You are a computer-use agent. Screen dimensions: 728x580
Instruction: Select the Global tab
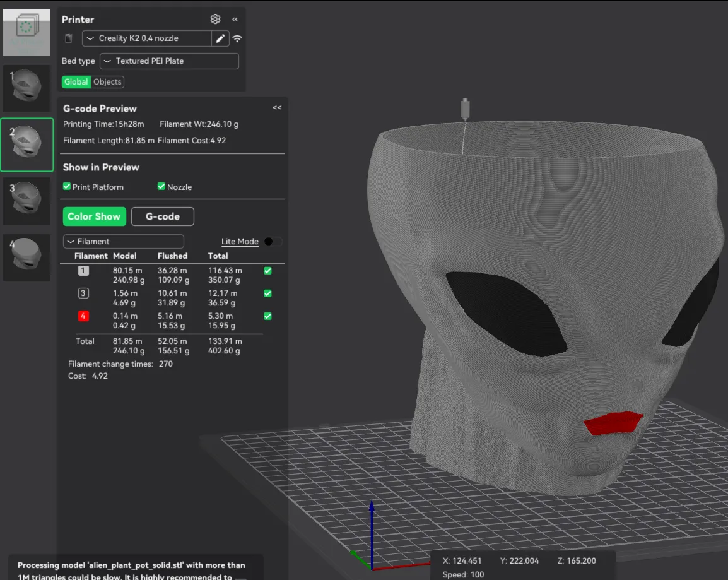[76, 81]
